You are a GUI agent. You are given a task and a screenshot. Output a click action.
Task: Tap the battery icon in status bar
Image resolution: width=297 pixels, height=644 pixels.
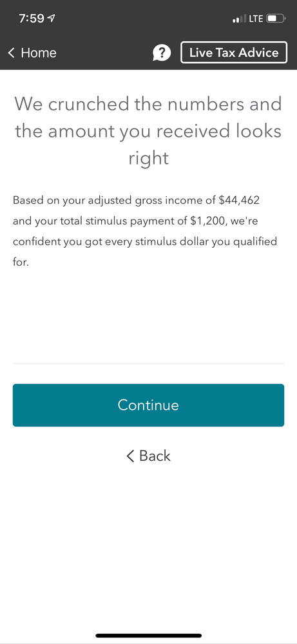[x=276, y=19]
